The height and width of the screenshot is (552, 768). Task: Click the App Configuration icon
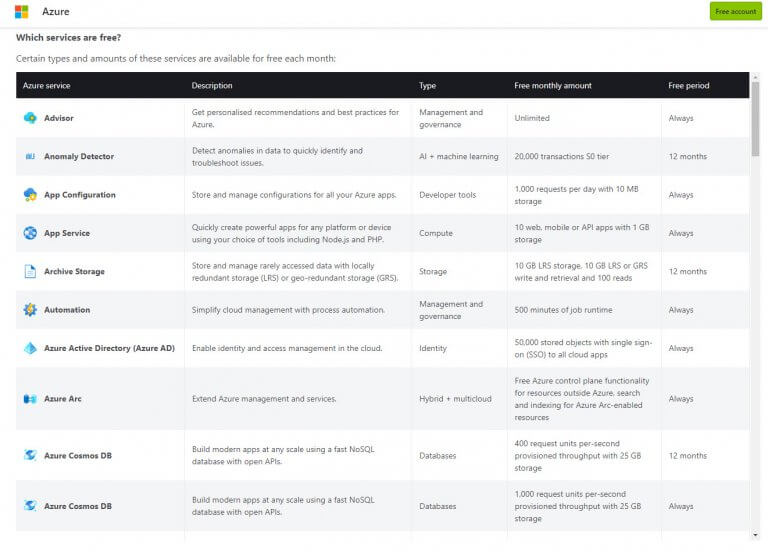[x=30, y=195]
